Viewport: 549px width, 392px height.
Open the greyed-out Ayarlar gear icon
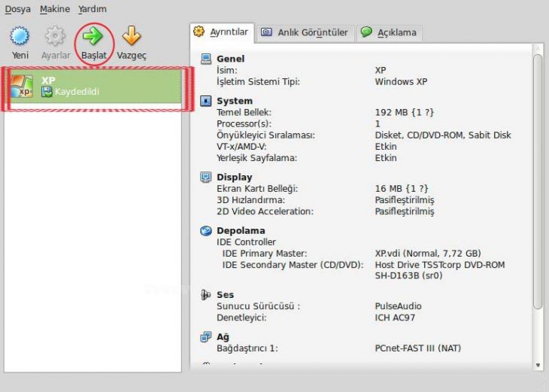[55, 36]
